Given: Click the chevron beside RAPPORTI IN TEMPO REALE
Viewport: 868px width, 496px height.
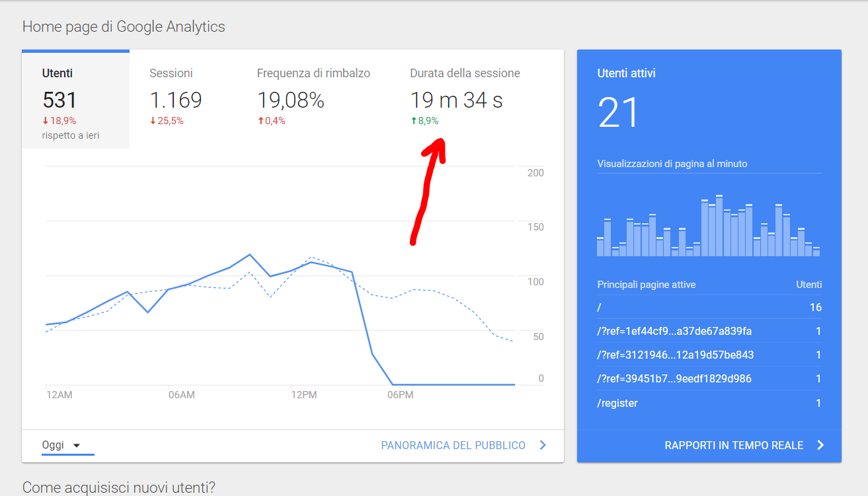Looking at the screenshot, I should [x=820, y=445].
